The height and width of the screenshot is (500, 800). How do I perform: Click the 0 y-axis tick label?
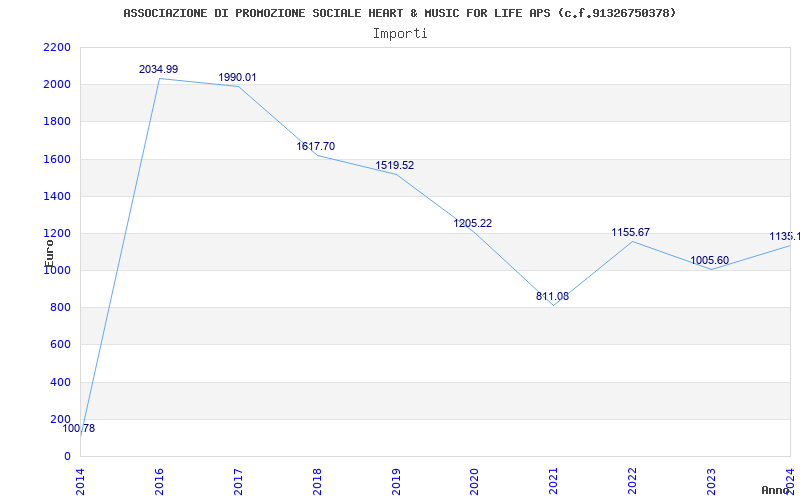(x=67, y=457)
